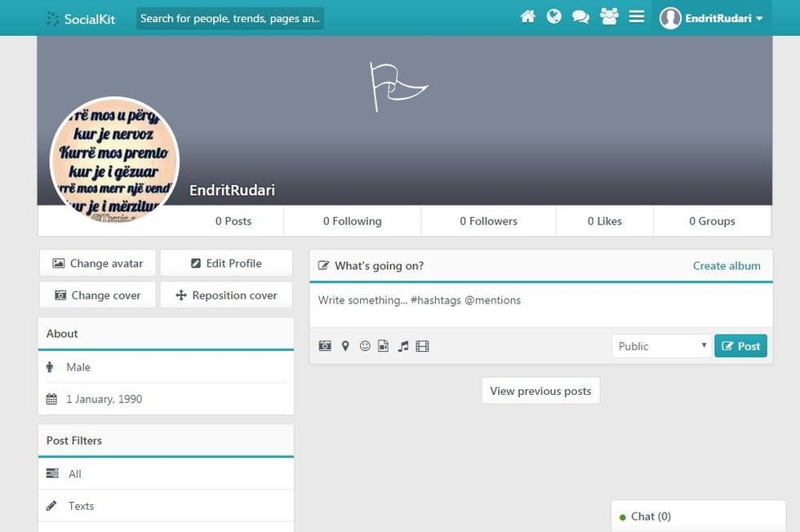Open notifications globe icon

pyautogui.click(x=554, y=17)
